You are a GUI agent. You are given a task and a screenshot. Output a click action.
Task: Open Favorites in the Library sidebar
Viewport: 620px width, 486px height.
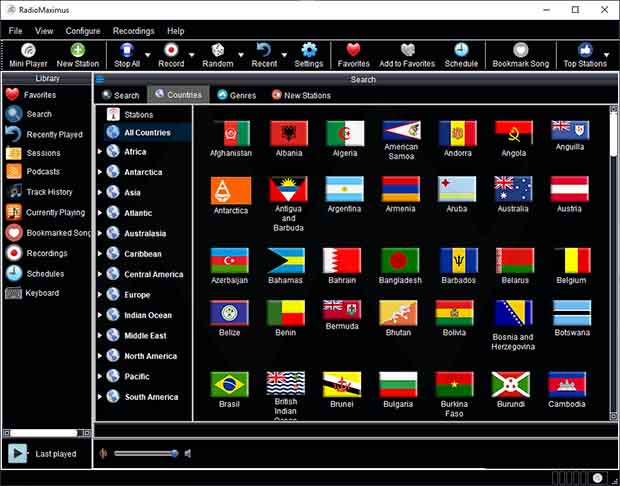[x=31, y=95]
